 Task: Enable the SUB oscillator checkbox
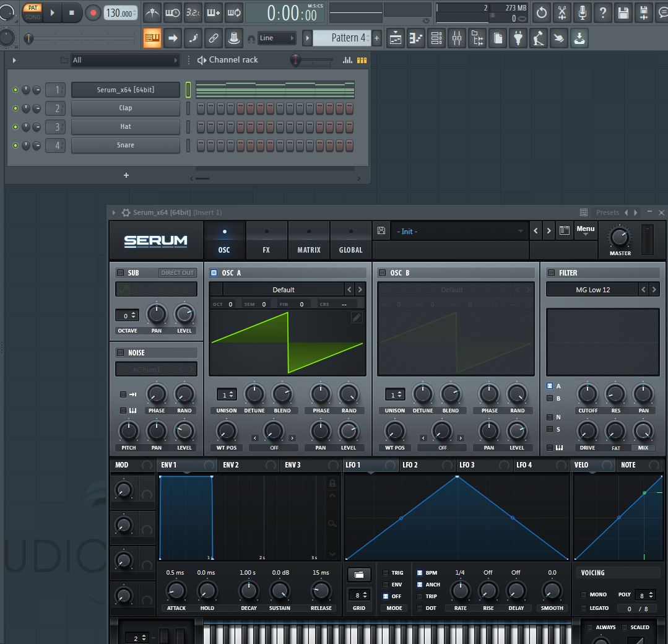pos(121,273)
